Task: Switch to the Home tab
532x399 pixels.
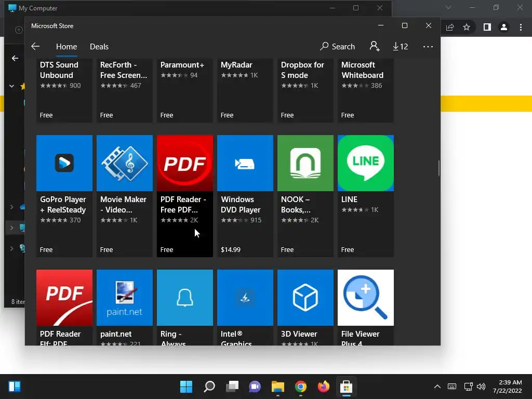Action: coord(66,46)
